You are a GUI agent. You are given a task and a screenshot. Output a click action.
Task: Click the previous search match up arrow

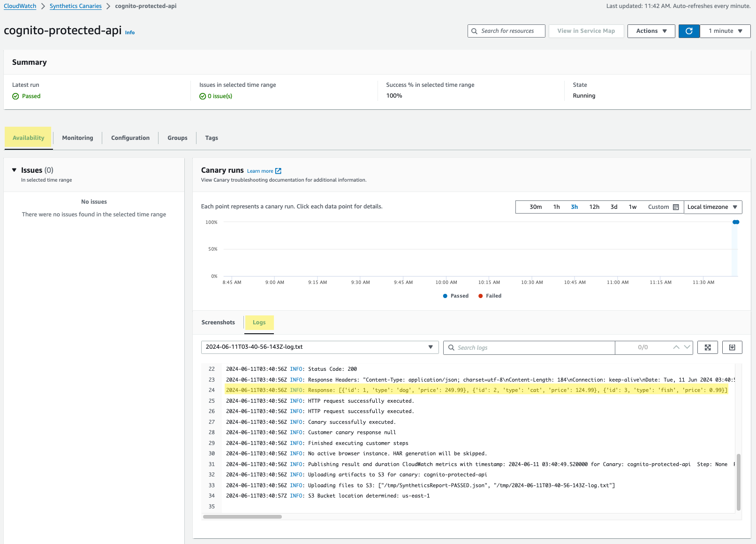pos(675,347)
